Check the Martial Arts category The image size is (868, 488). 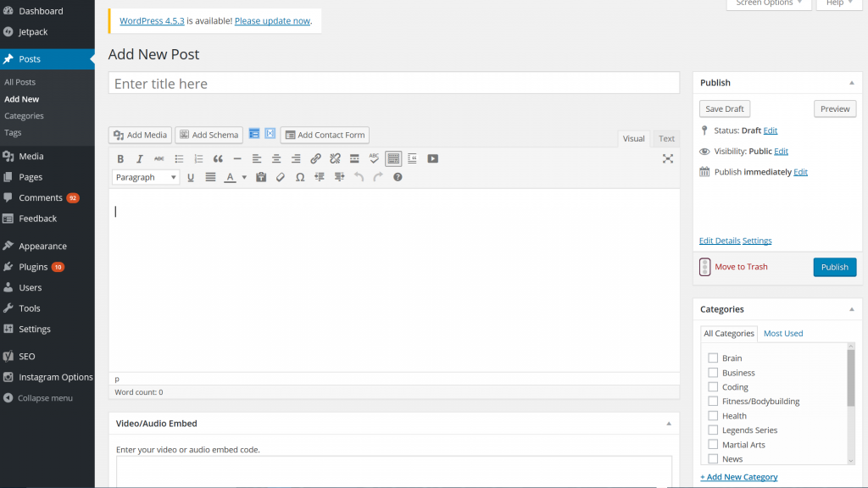pos(713,444)
